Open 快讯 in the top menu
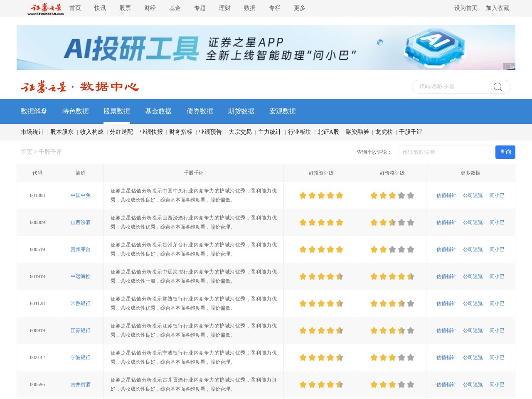Image resolution: width=532 pixels, height=399 pixels. tap(100, 8)
